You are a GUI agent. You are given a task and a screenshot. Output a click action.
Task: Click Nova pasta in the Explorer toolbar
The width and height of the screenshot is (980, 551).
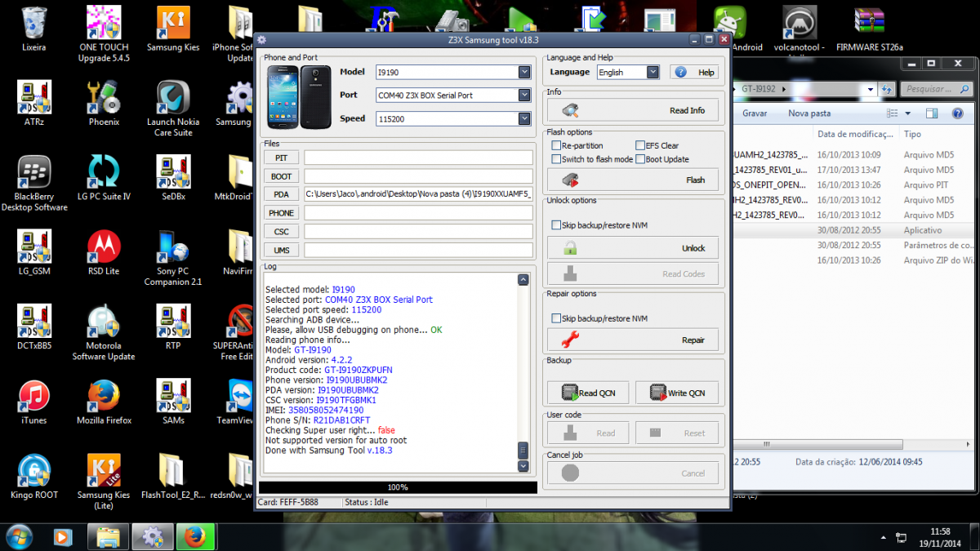[809, 113]
